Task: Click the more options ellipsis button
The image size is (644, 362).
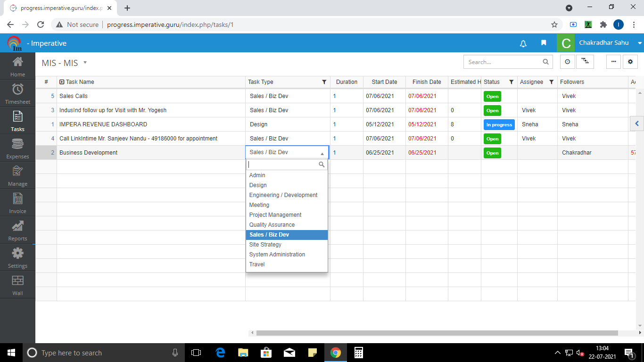Action: click(613, 62)
